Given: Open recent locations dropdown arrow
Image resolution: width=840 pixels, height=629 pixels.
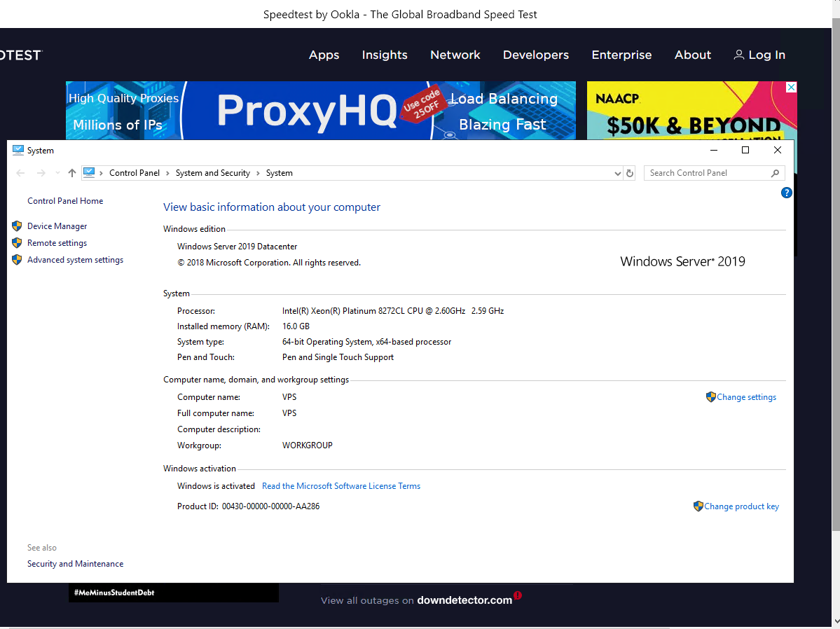Looking at the screenshot, I should coord(57,173).
